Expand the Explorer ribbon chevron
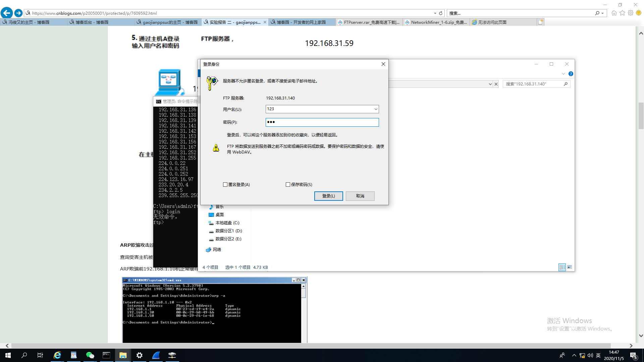 click(x=563, y=74)
